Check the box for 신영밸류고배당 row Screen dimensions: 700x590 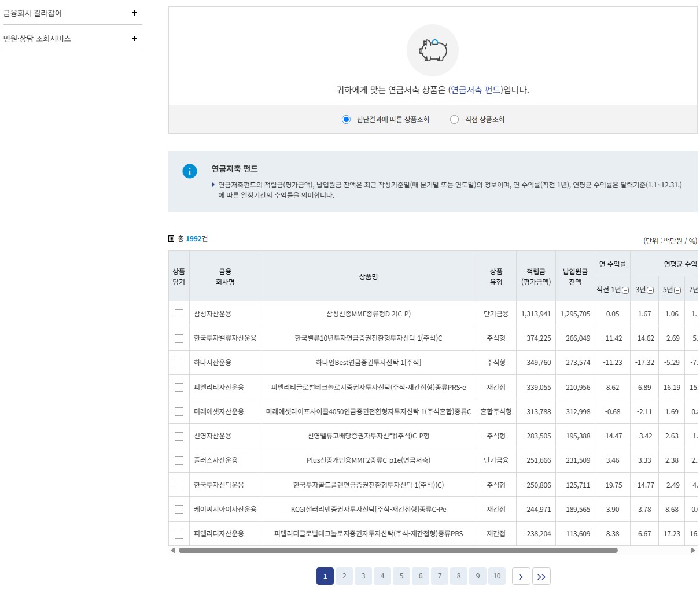pyautogui.click(x=179, y=436)
